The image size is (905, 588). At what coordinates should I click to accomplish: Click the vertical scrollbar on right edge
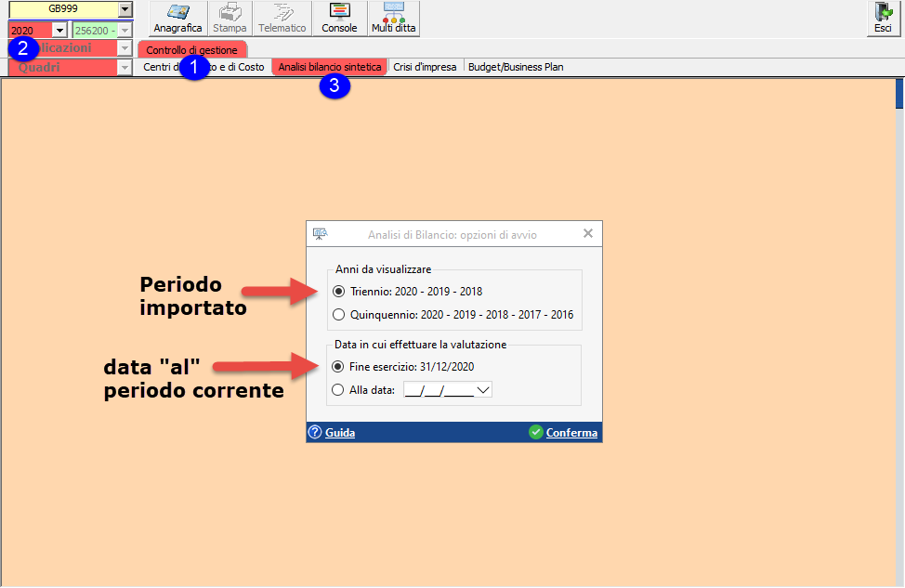pos(899,96)
